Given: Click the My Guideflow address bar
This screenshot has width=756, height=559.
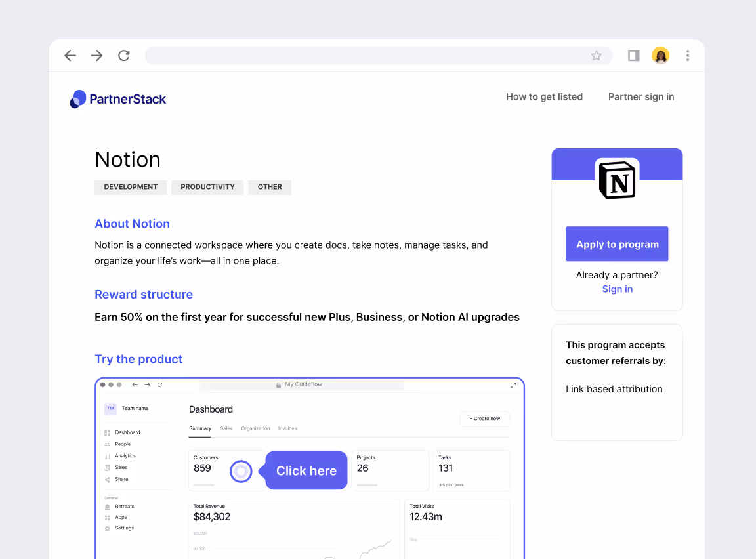Looking at the screenshot, I should click(302, 384).
